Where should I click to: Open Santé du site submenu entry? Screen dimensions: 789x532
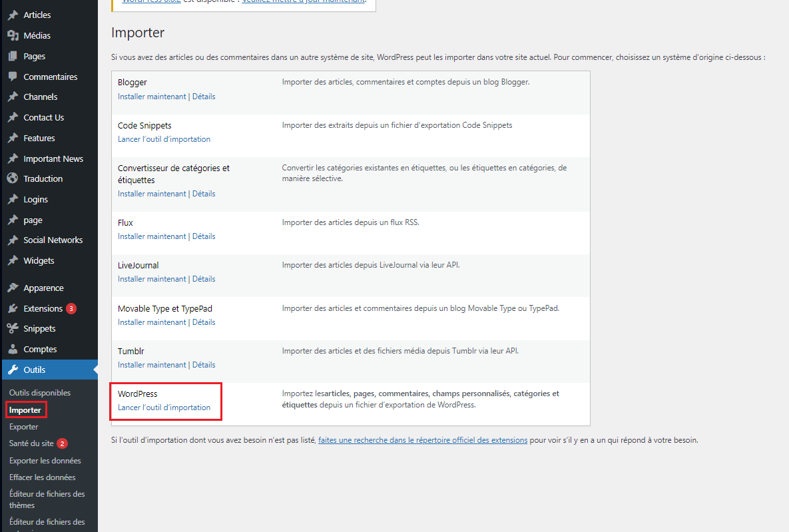pos(31,443)
